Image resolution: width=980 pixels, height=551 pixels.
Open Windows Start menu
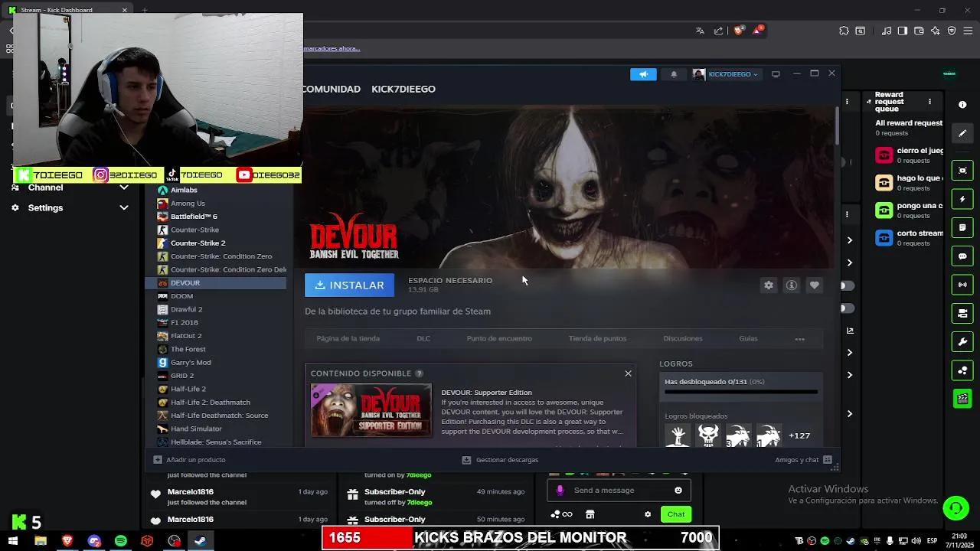coord(13,541)
